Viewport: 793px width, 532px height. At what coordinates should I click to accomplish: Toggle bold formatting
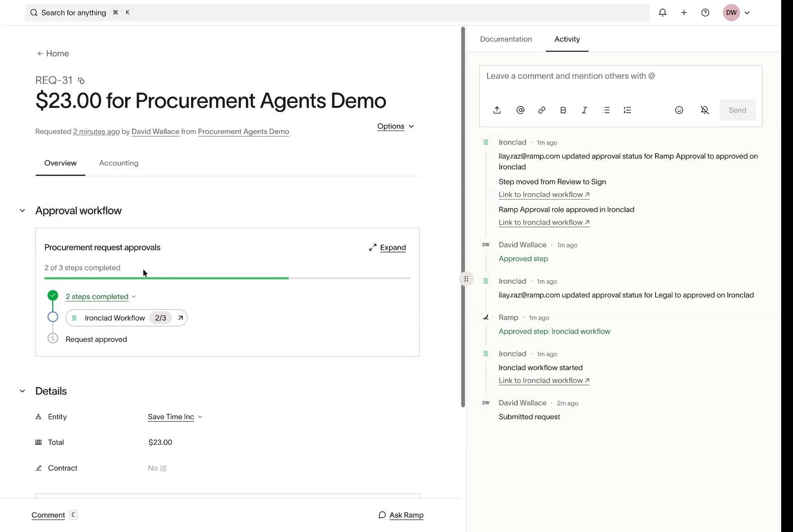point(563,110)
